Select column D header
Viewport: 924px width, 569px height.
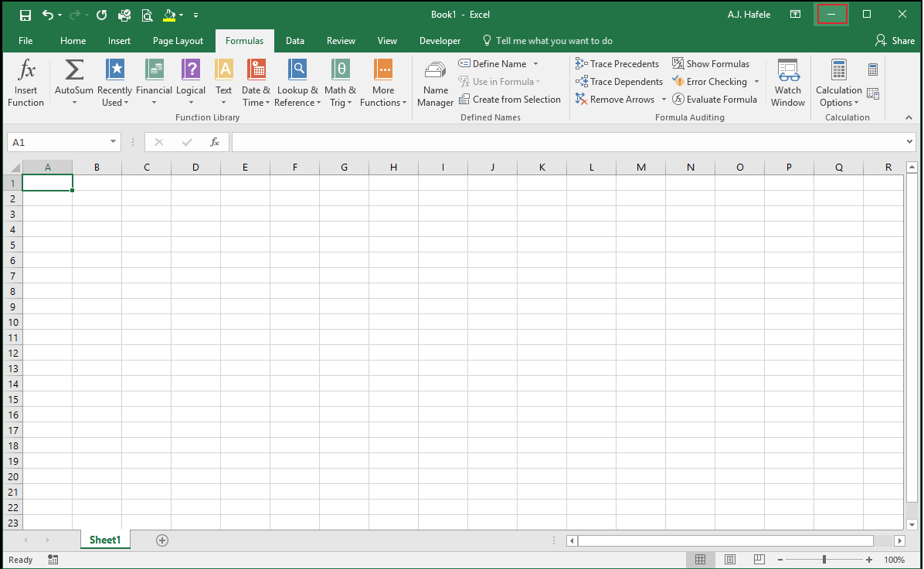pos(195,168)
